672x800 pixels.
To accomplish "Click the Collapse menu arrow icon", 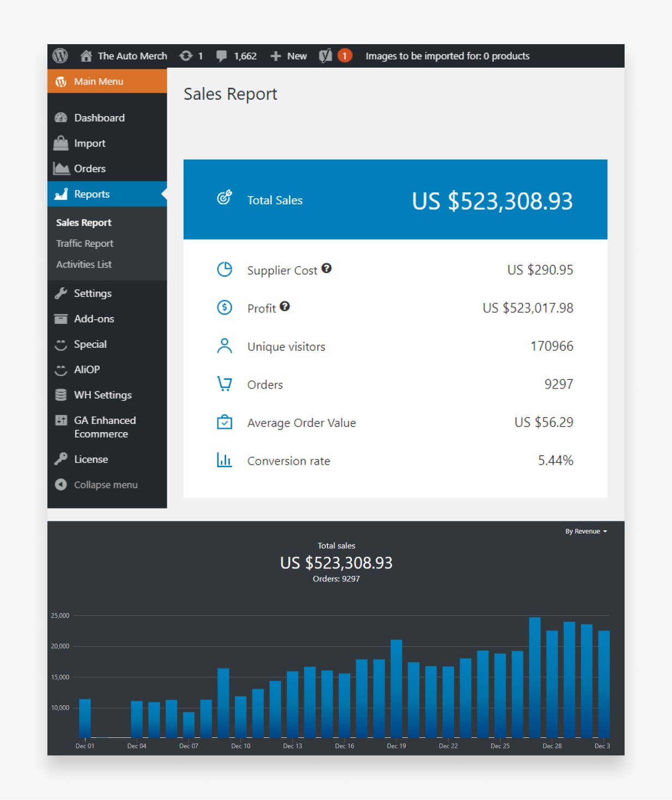I will click(61, 484).
